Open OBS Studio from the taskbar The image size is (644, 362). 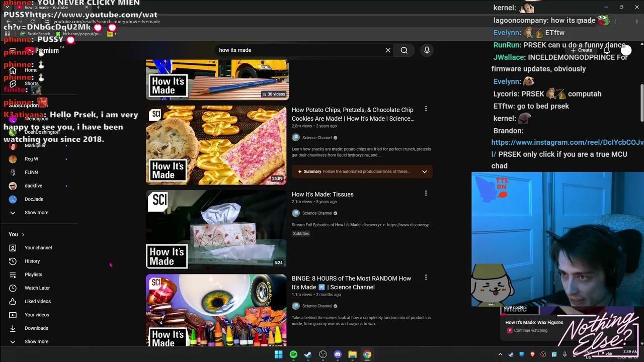click(323, 354)
